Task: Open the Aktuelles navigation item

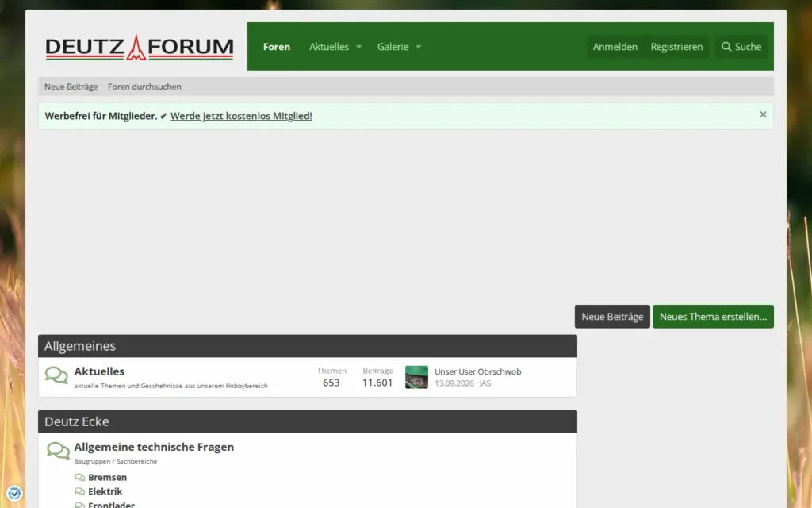Action: pyautogui.click(x=329, y=47)
